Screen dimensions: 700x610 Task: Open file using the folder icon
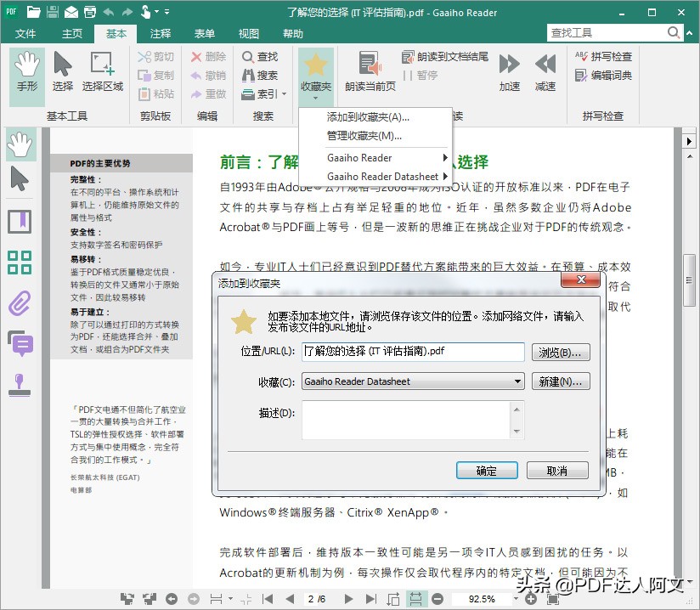pos(33,12)
